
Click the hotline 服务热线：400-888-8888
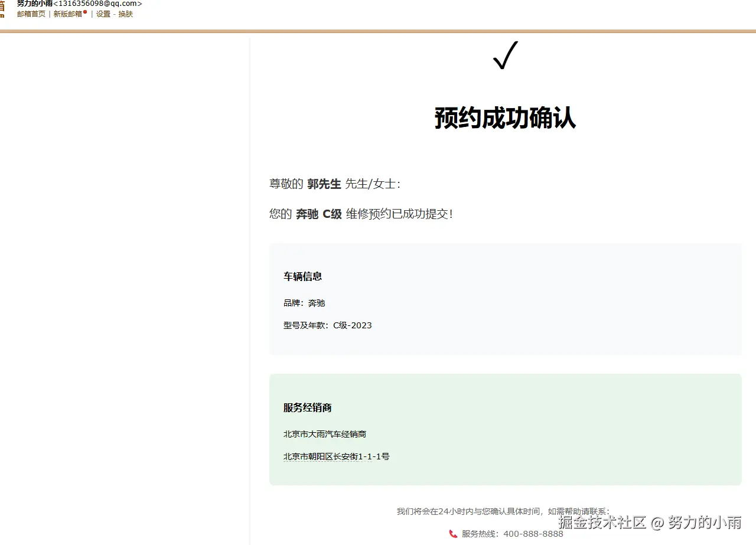tap(513, 534)
